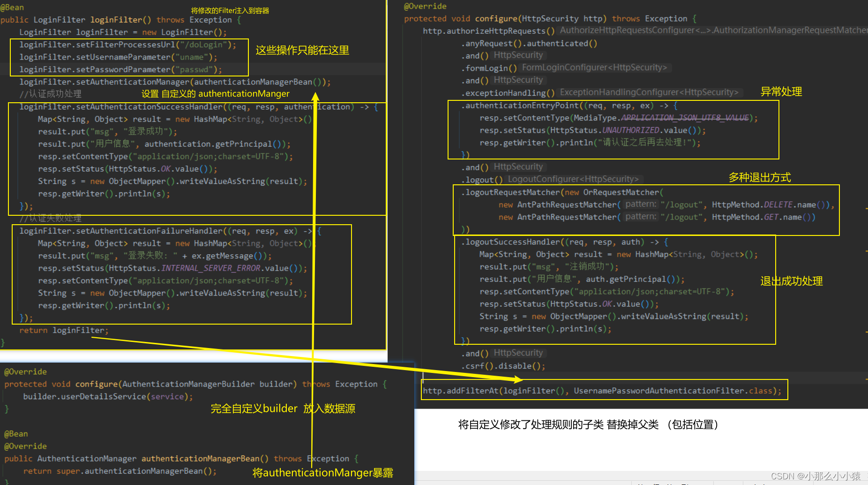Image resolution: width=868 pixels, height=485 pixels.
Task: Click the ExceptionHandlingConfigurer<HttpSecurity> inlay hint
Action: [x=649, y=92]
